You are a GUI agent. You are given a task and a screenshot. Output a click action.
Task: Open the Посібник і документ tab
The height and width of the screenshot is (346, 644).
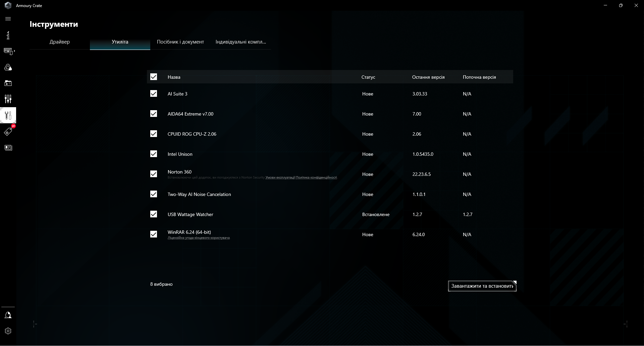tap(180, 42)
